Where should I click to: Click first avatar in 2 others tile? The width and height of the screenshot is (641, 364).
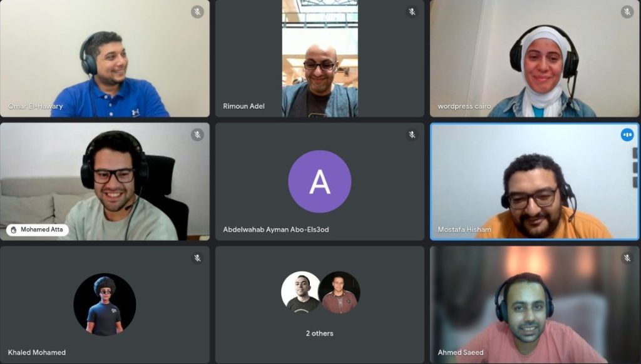click(x=301, y=291)
